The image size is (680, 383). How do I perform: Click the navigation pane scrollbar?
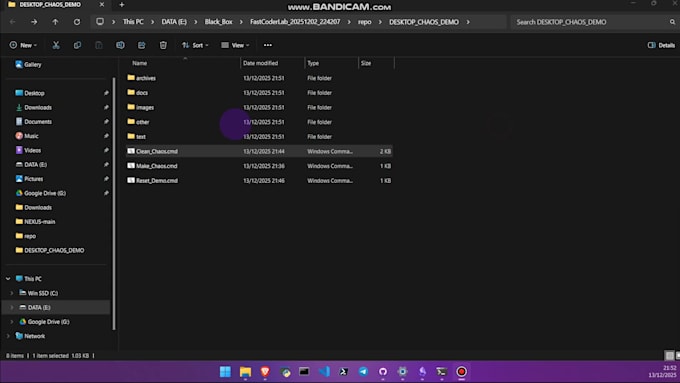[x=114, y=204]
